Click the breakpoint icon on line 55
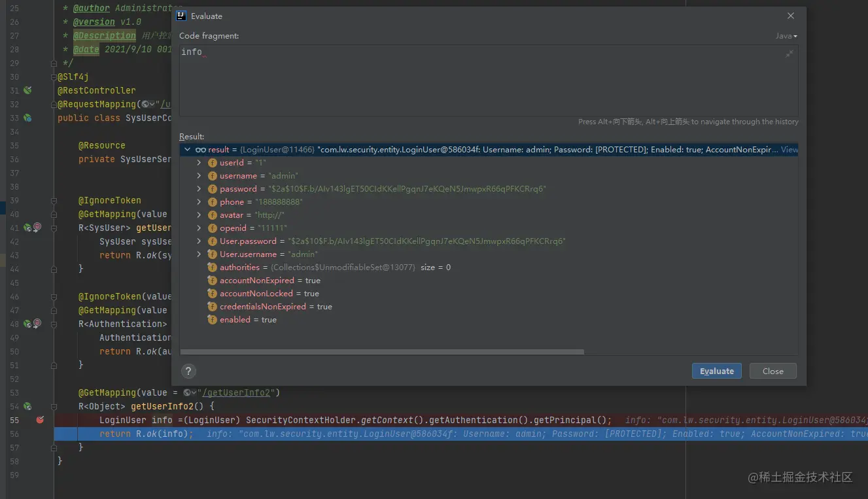This screenshot has height=499, width=868. pos(40,420)
